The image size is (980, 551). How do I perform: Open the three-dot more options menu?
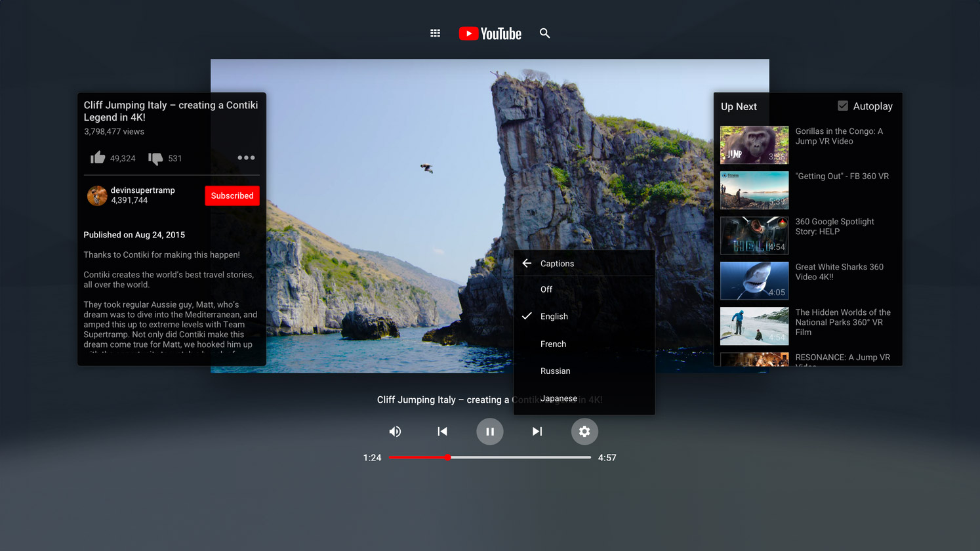tap(246, 157)
